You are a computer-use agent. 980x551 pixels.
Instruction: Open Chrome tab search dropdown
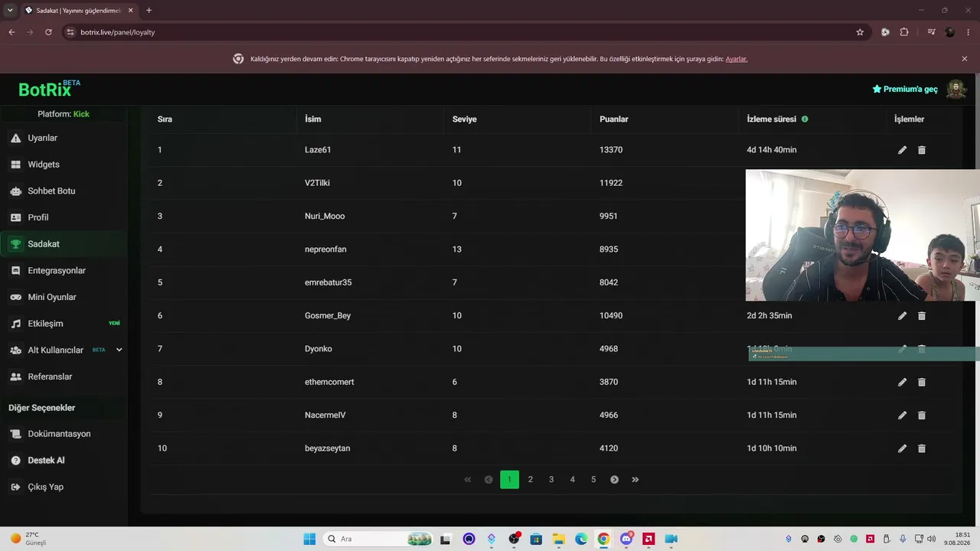click(10, 10)
